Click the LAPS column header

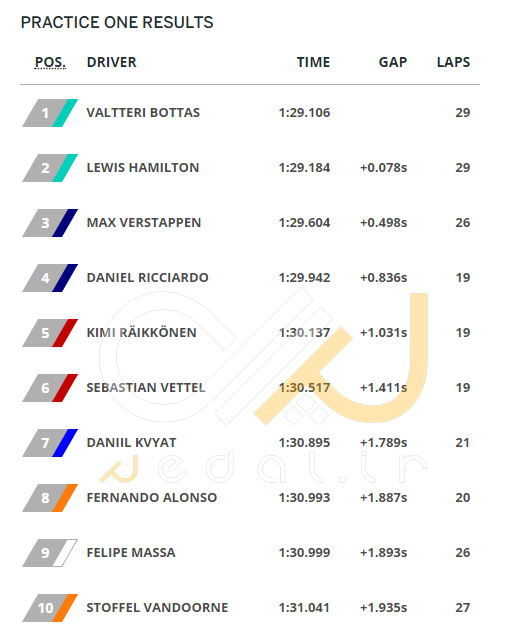coord(453,62)
